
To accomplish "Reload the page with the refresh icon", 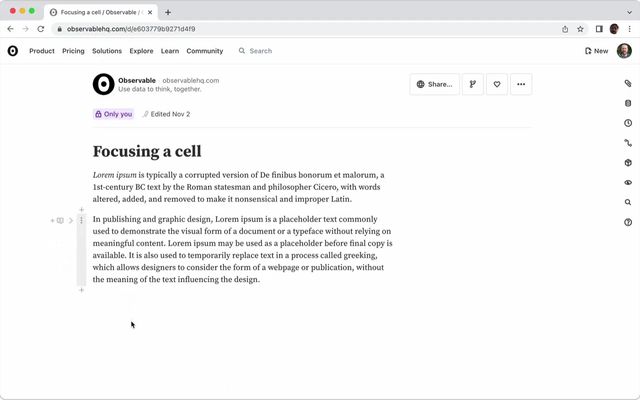I will pos(40,29).
